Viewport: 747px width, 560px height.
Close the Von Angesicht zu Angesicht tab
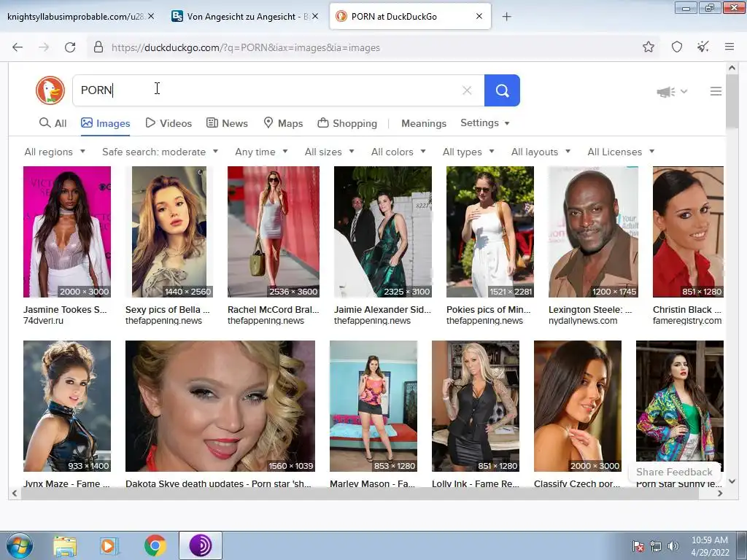pos(315,16)
